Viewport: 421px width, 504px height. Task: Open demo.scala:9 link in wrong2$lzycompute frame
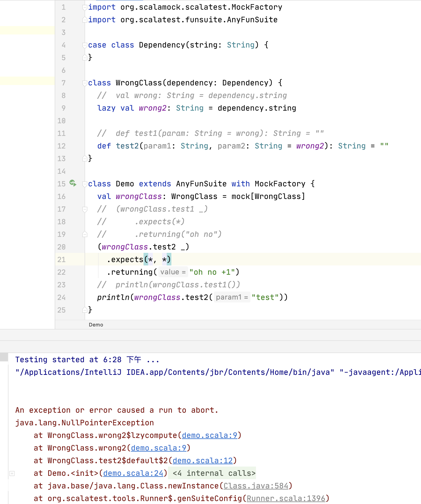(x=209, y=435)
